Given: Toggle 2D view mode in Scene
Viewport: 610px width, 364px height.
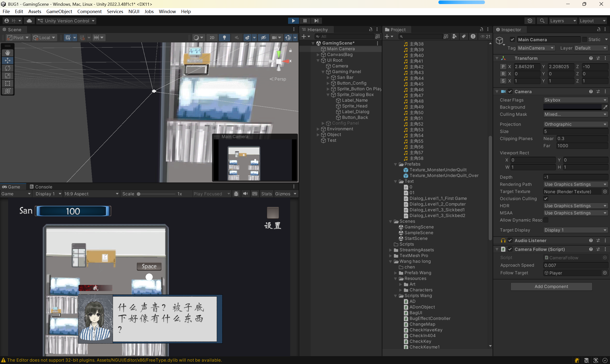Looking at the screenshot, I should click(212, 38).
